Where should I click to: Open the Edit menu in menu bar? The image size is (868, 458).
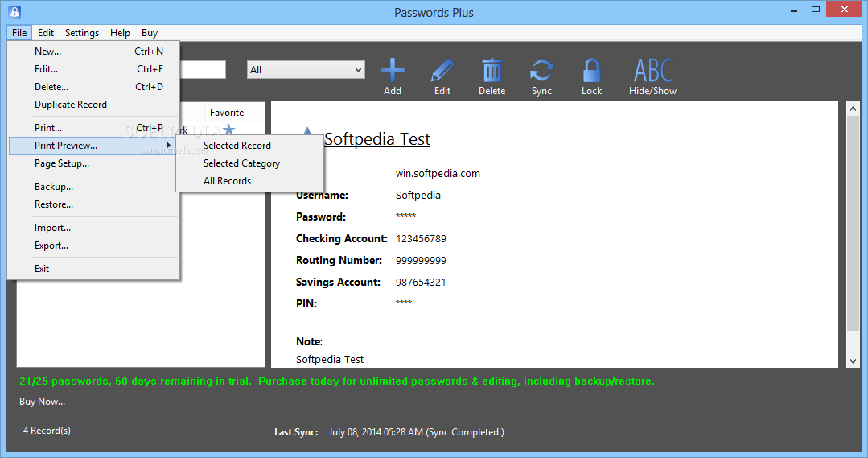tap(45, 33)
